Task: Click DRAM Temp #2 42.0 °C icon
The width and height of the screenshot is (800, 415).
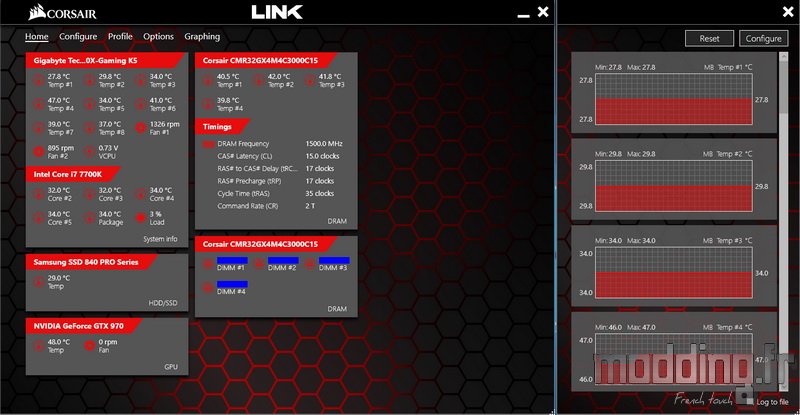Action: coord(259,80)
